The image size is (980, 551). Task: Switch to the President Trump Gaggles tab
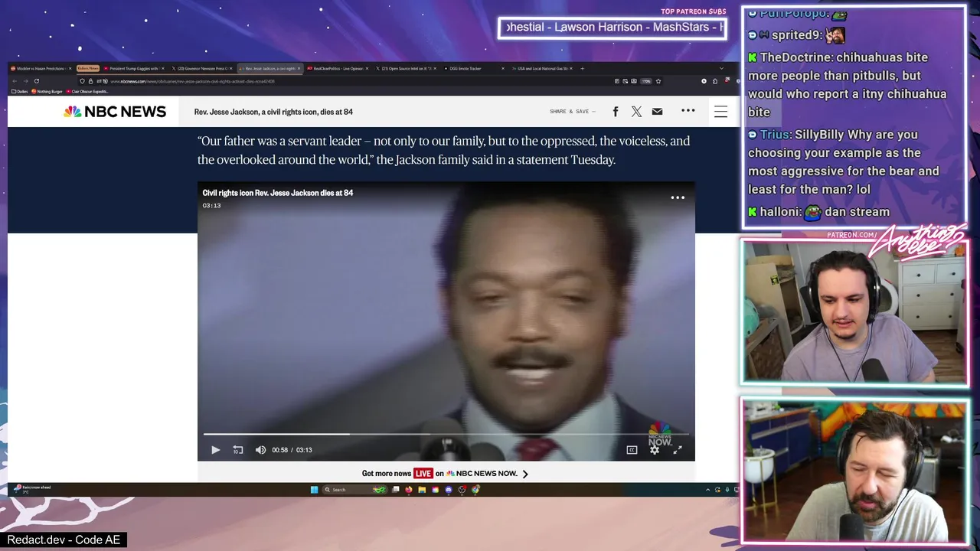click(134, 69)
